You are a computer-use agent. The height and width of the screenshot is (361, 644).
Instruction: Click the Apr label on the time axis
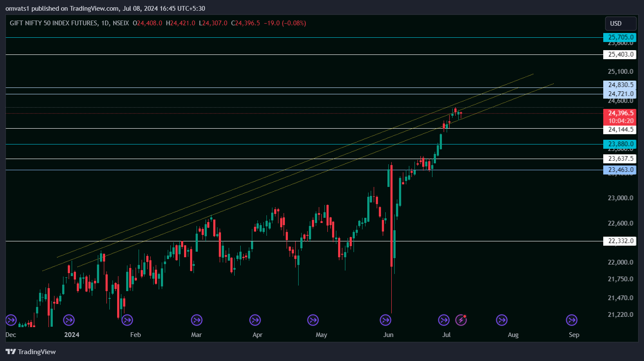tap(257, 335)
